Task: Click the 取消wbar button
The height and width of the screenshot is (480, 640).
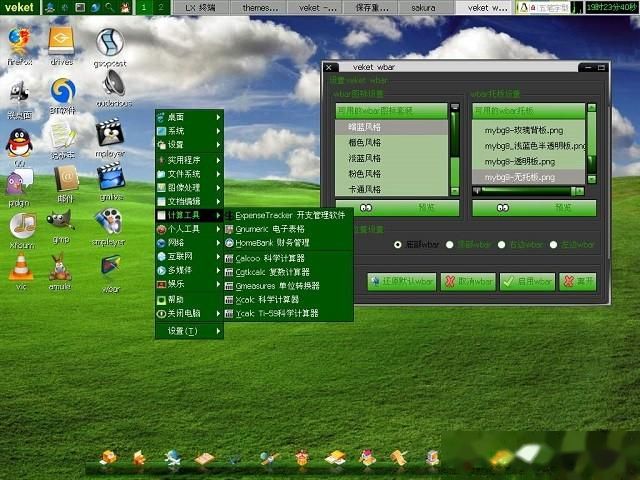Action: (468, 282)
